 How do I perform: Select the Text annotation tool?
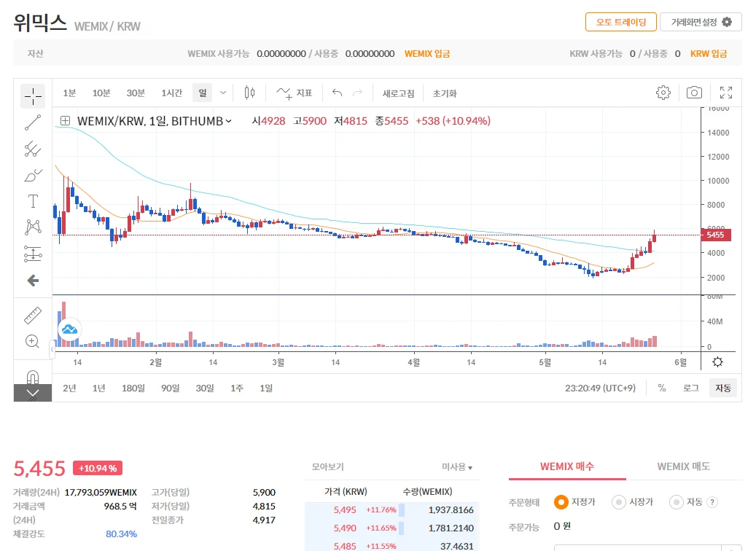[x=33, y=201]
